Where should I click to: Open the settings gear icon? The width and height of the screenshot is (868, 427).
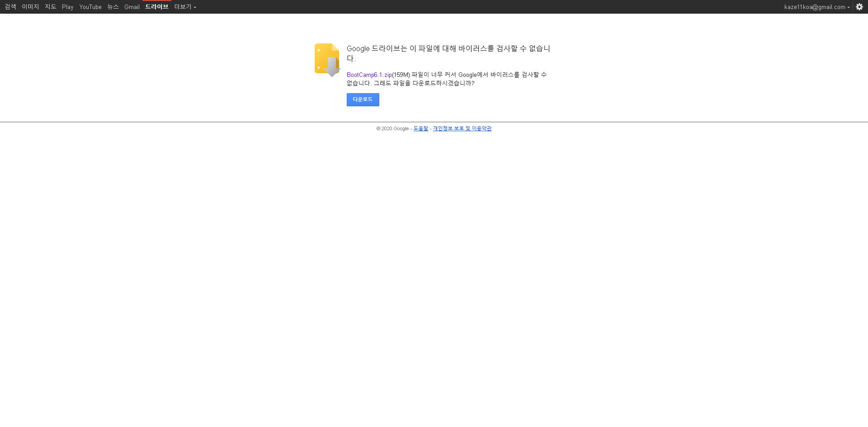[859, 7]
